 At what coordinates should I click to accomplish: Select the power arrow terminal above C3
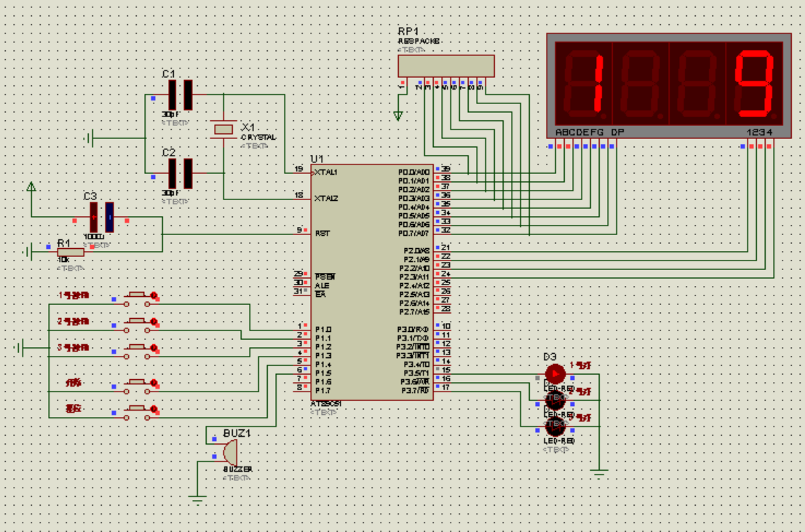(31, 186)
